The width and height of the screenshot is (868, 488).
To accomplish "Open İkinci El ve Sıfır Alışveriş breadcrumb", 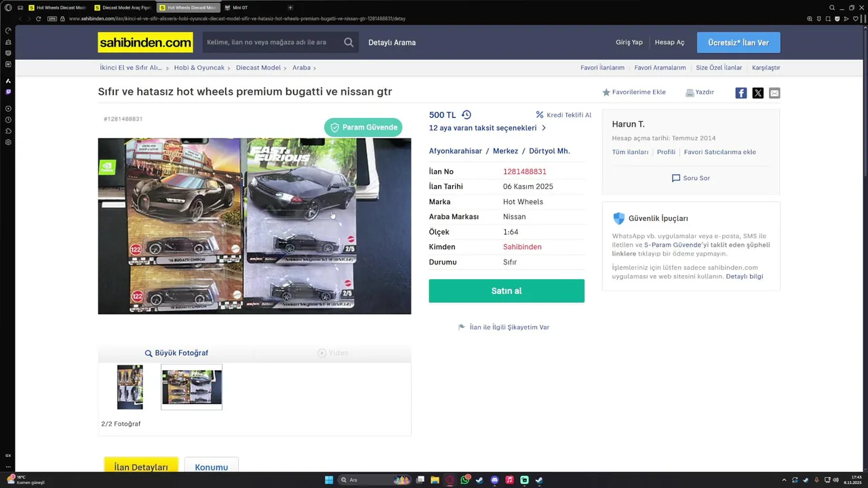I will (131, 68).
